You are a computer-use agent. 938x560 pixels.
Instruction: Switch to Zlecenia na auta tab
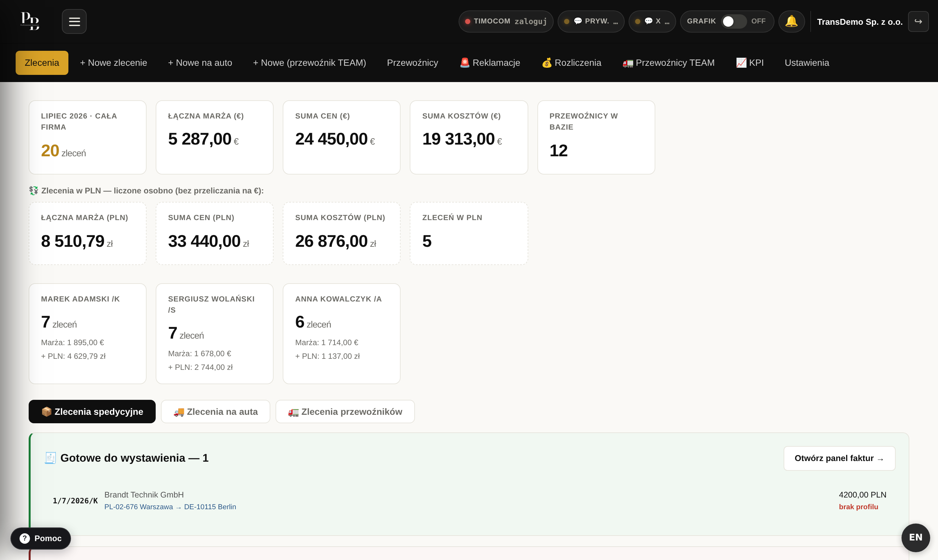click(216, 411)
